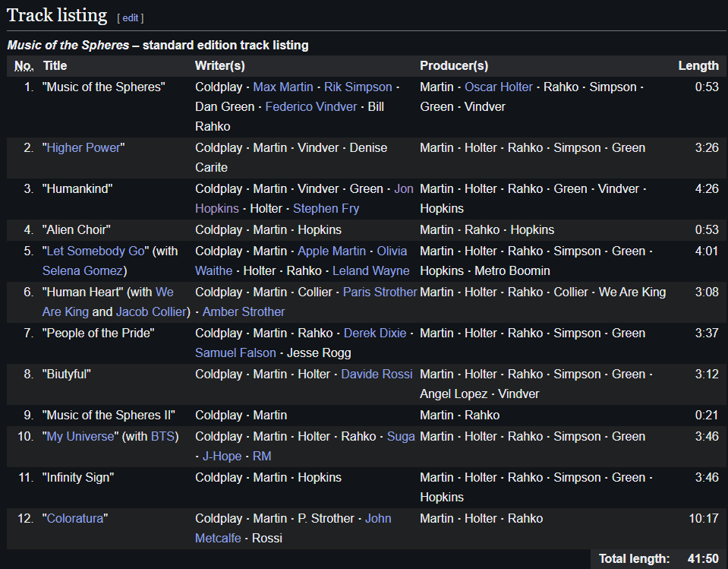The width and height of the screenshot is (728, 569).
Task: Open the Suga writer link
Action: pos(401,437)
